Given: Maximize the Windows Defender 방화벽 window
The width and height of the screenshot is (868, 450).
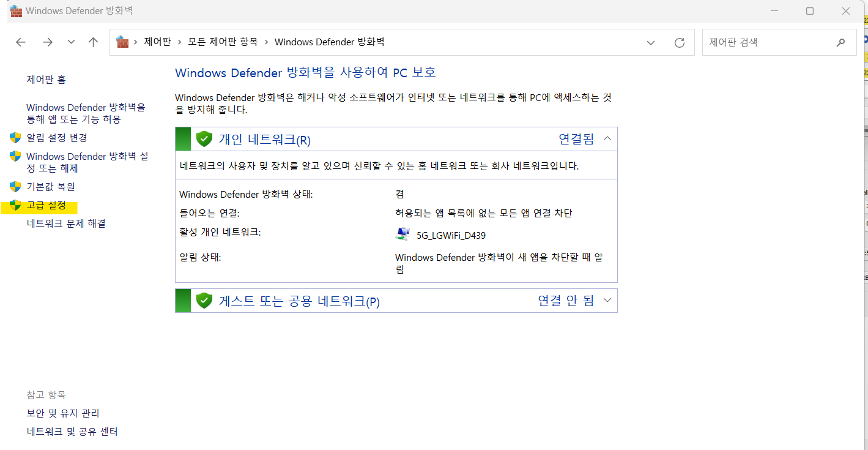Looking at the screenshot, I should click(810, 11).
